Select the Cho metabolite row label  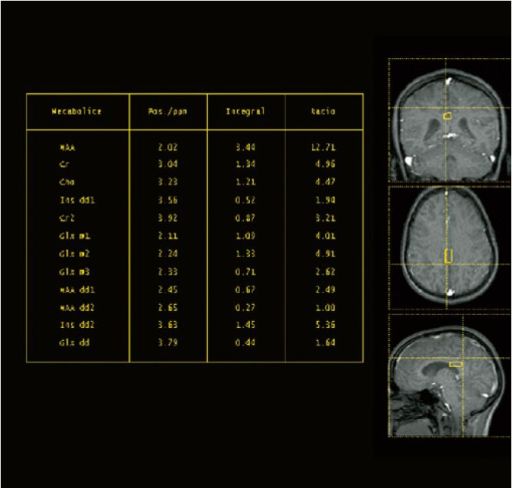[67, 182]
